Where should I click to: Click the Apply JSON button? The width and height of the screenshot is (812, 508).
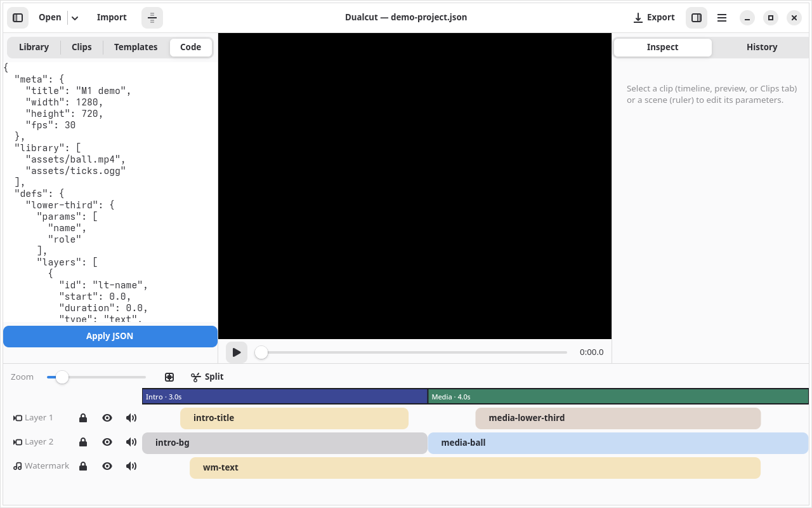pos(110,337)
